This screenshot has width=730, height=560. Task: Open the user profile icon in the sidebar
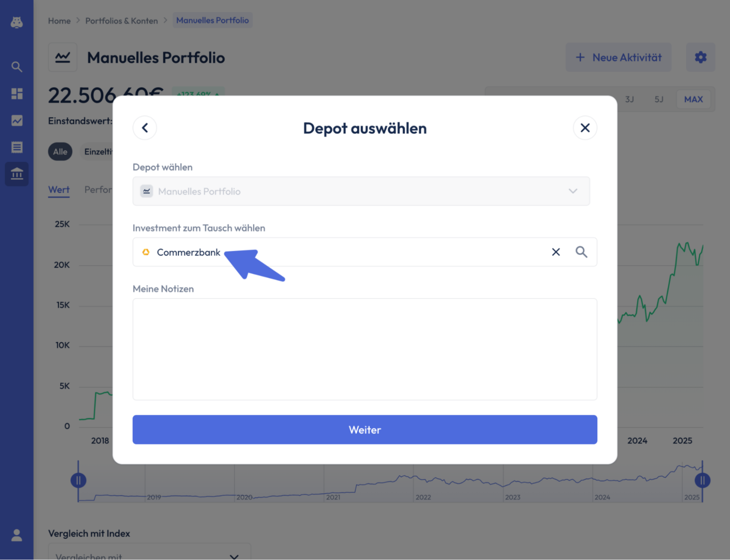(x=17, y=535)
